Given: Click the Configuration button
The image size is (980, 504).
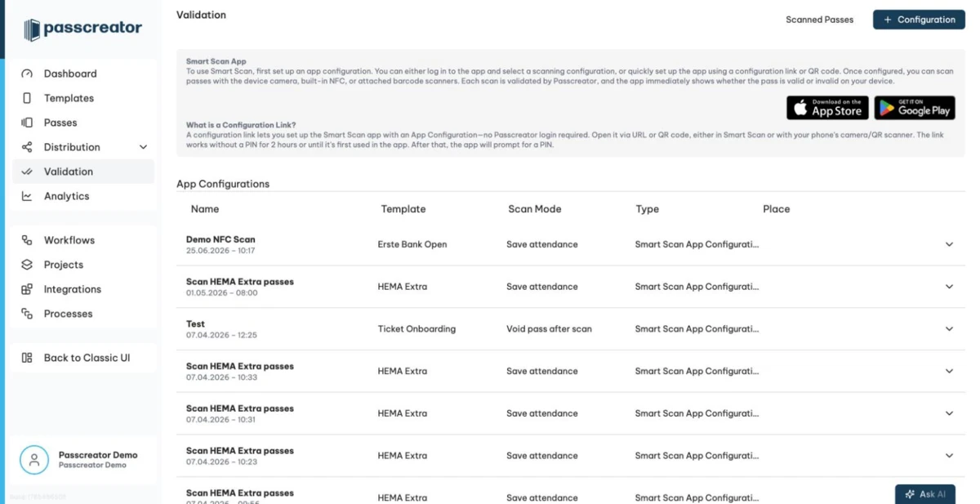Looking at the screenshot, I should pyautogui.click(x=919, y=20).
